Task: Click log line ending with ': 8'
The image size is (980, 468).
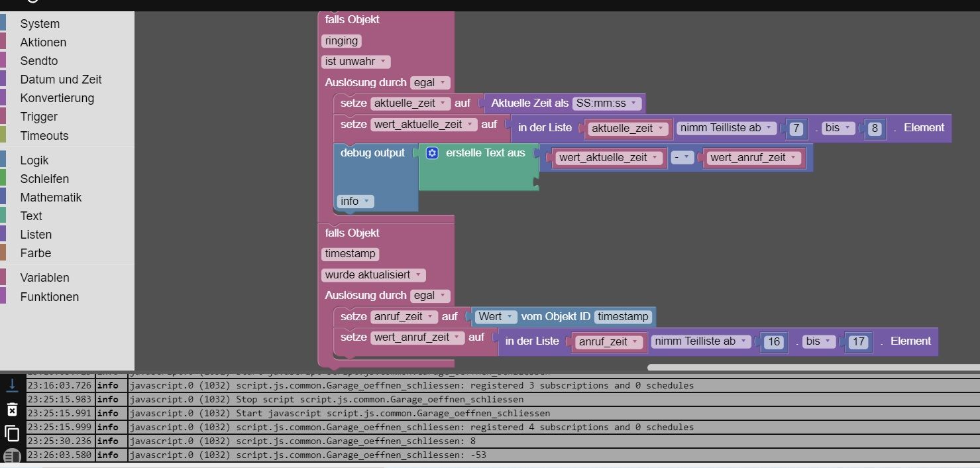Action: coord(303,441)
